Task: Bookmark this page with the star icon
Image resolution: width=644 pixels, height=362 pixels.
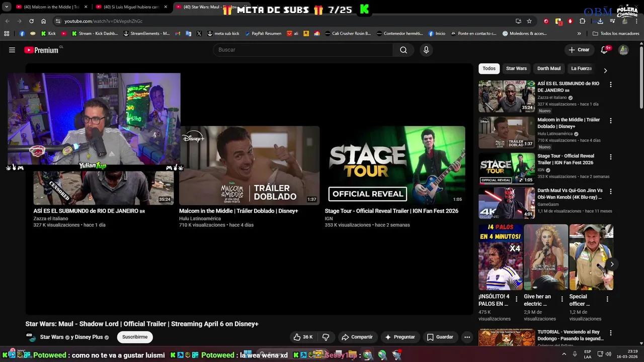Action: (x=529, y=21)
